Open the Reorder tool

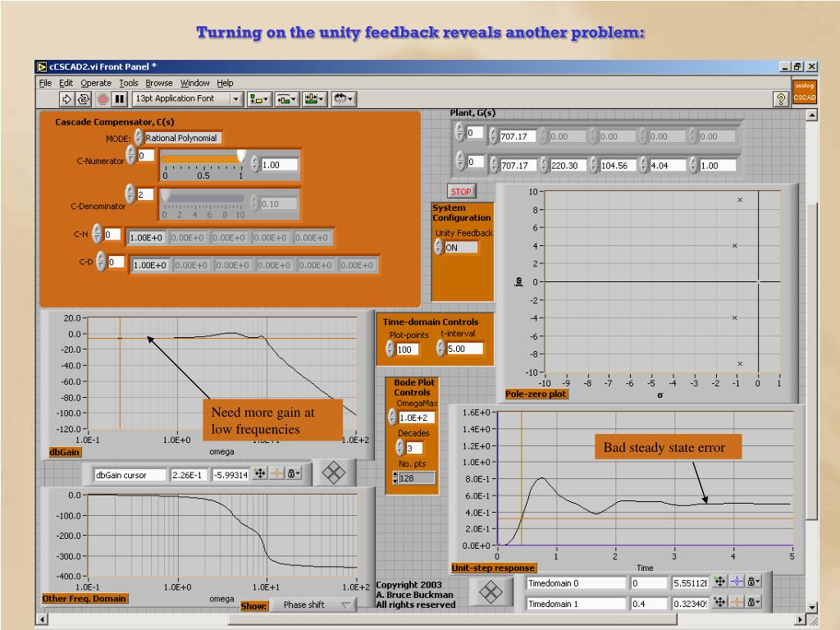coord(343,98)
